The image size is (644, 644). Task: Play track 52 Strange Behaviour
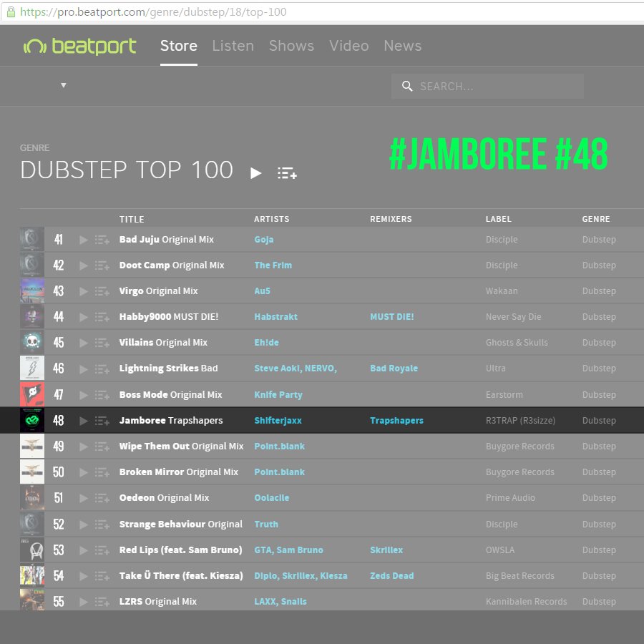coord(84,524)
